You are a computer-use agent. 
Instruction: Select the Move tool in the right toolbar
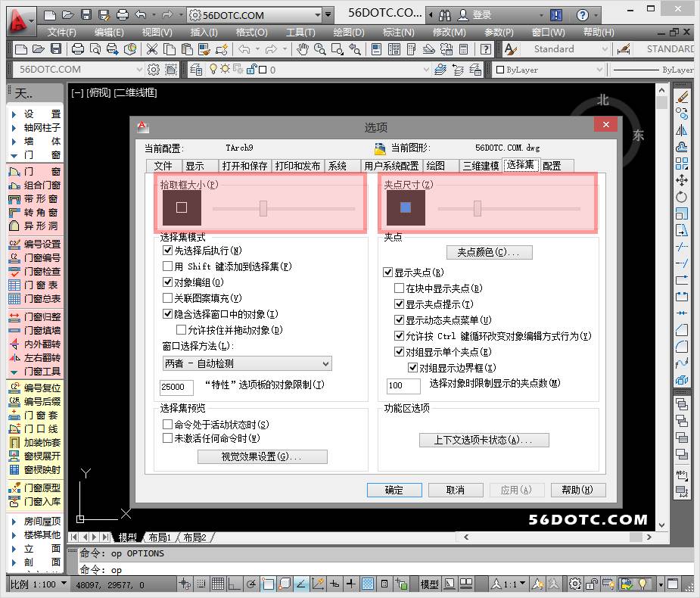click(682, 180)
